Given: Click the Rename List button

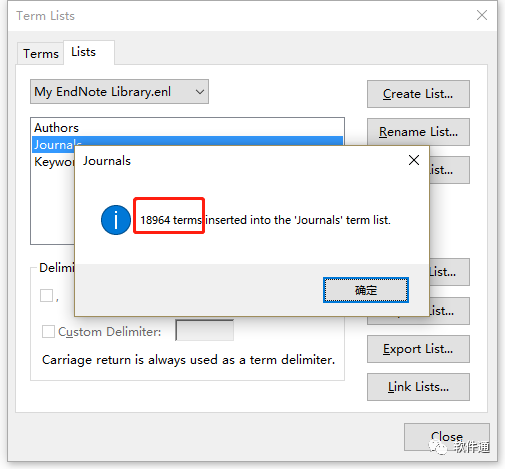Looking at the screenshot, I should point(418,132).
